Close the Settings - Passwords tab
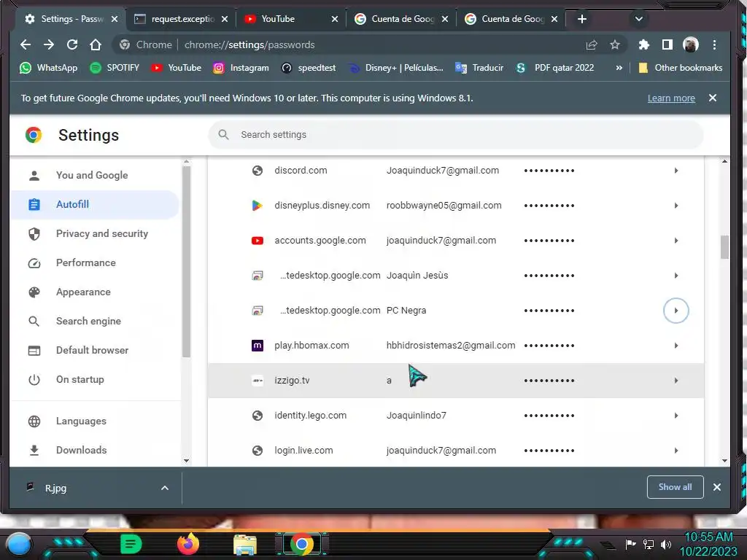The height and width of the screenshot is (560, 747). click(x=115, y=19)
